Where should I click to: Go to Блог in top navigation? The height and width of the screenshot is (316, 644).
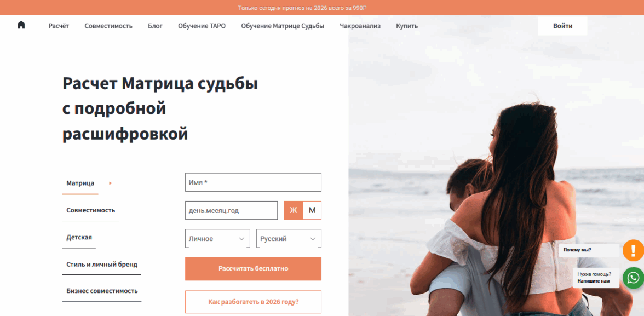tap(156, 26)
